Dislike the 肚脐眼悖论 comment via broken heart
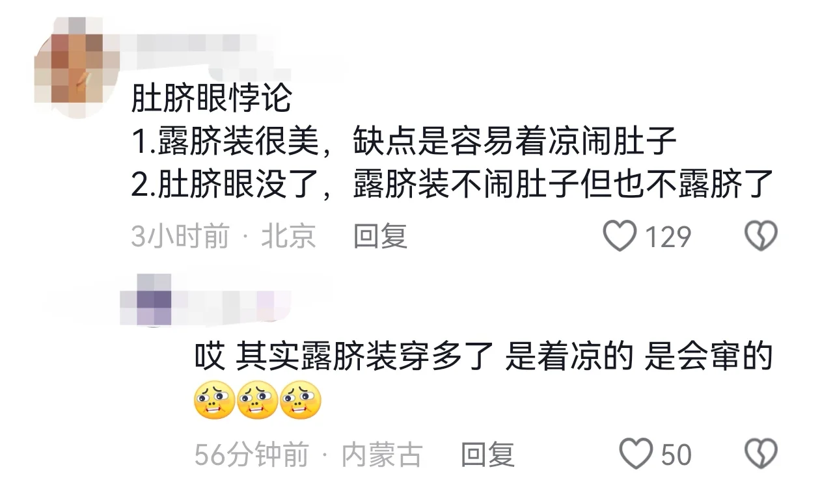Screen dimensions: 820x504 click(761, 236)
